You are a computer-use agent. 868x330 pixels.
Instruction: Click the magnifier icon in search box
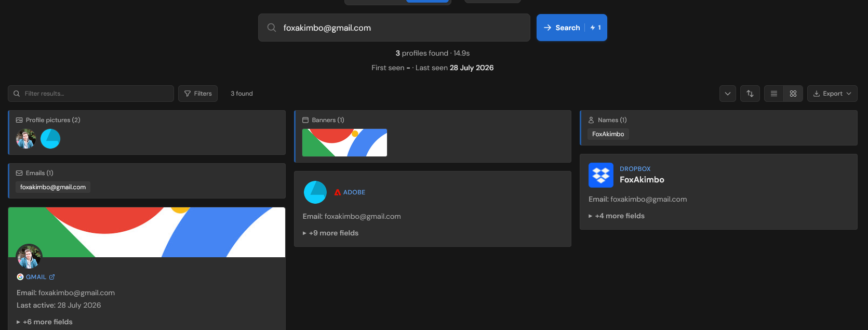[x=272, y=28]
